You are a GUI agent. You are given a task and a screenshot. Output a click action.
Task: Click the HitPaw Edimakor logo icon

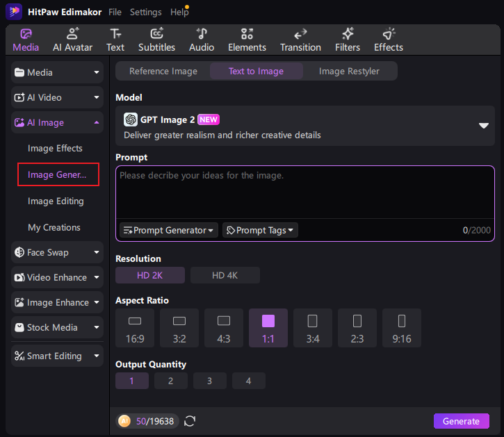pyautogui.click(x=14, y=12)
